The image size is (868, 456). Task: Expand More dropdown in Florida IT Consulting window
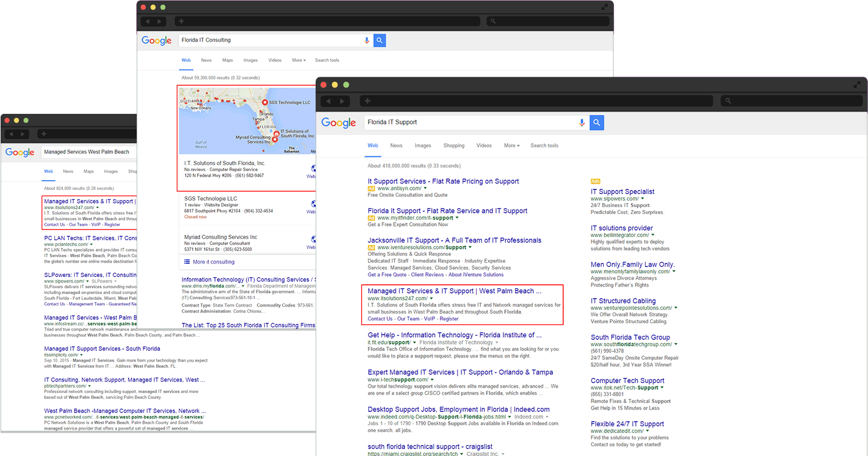[x=299, y=60]
